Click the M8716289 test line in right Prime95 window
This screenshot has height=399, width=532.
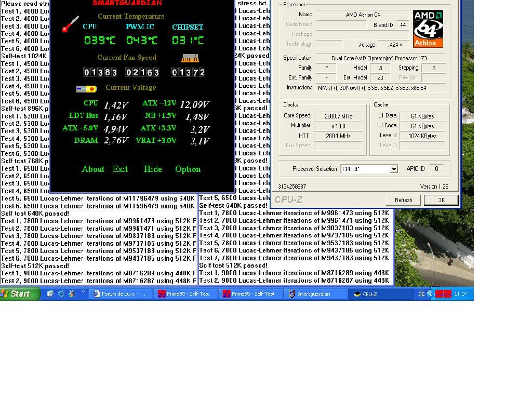click(294, 273)
